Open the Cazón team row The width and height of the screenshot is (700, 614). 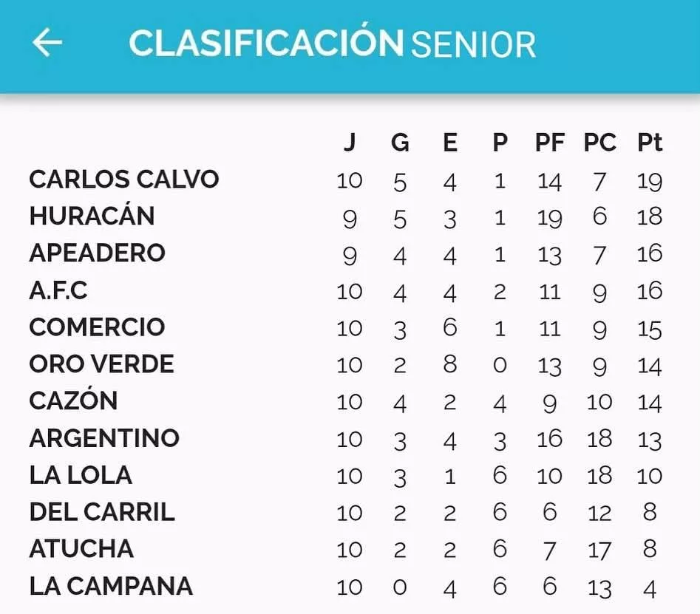(x=73, y=401)
